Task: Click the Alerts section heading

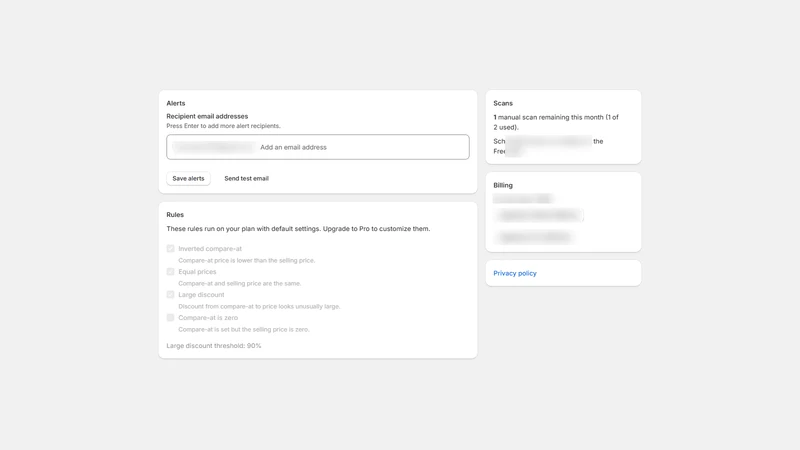Action: point(176,103)
